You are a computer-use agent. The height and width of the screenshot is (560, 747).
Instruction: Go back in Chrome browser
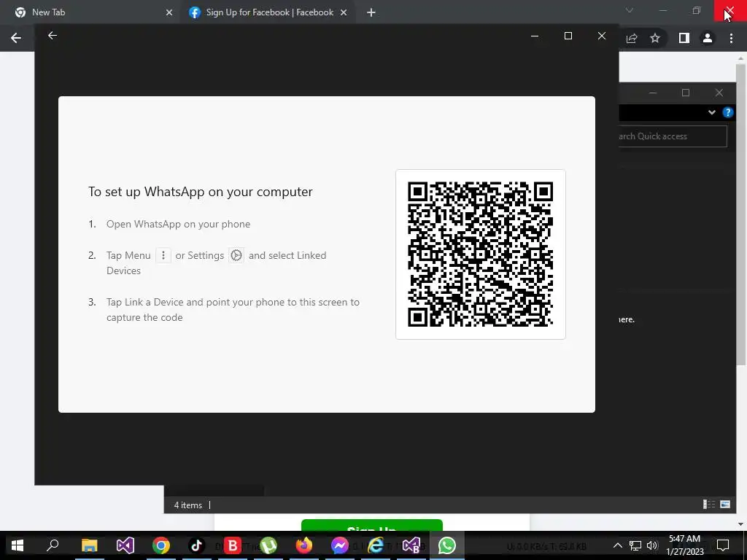[16, 38]
